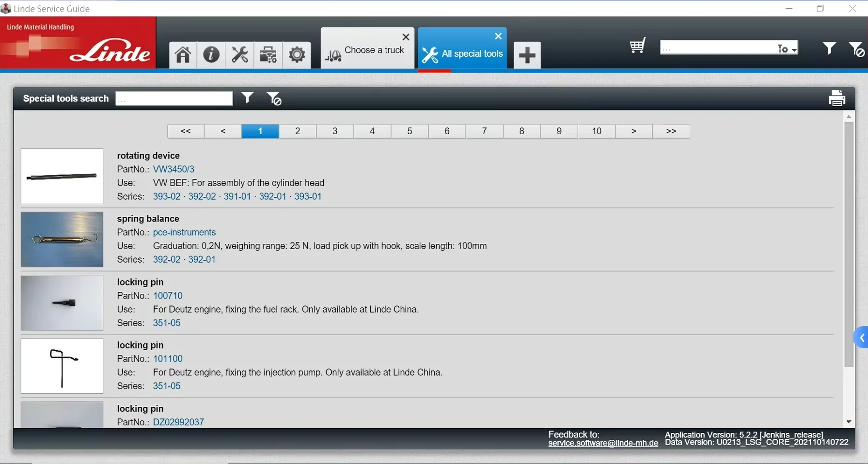The image size is (868, 464).
Task: Click the scroll down arrow of list
Action: (849, 422)
